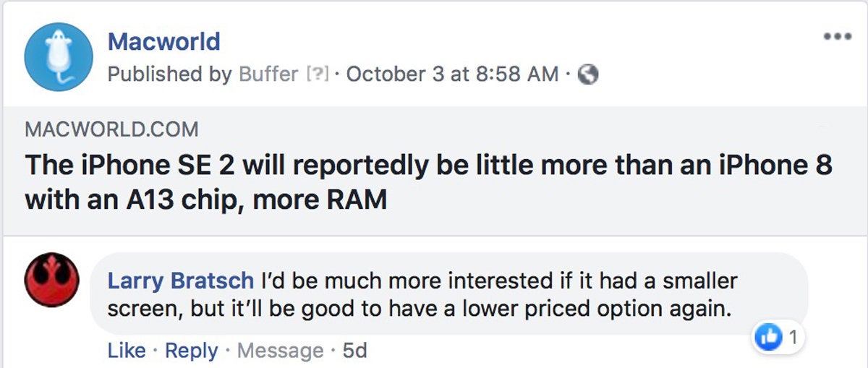Click the globe public audience icon

point(590,74)
